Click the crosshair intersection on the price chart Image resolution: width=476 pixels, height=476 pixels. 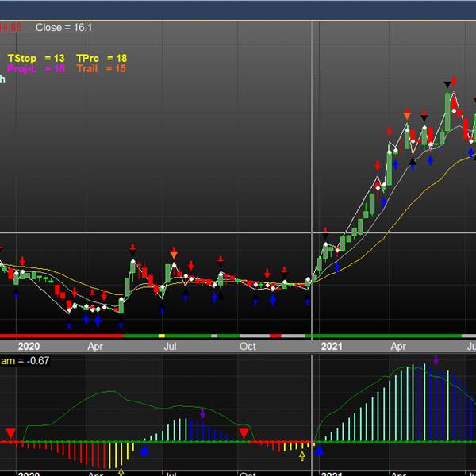coord(312,232)
